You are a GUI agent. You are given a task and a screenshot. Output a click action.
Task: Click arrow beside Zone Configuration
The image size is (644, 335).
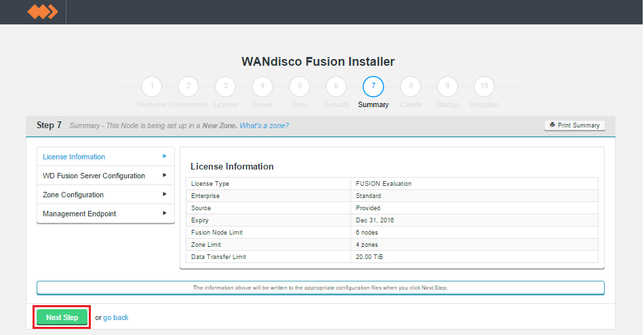(x=164, y=194)
